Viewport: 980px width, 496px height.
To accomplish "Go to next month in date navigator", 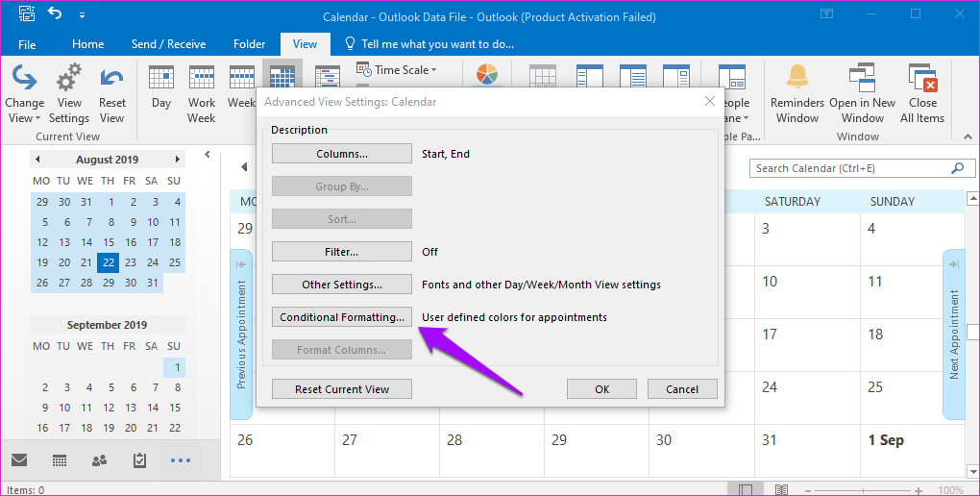I will pyautogui.click(x=178, y=160).
